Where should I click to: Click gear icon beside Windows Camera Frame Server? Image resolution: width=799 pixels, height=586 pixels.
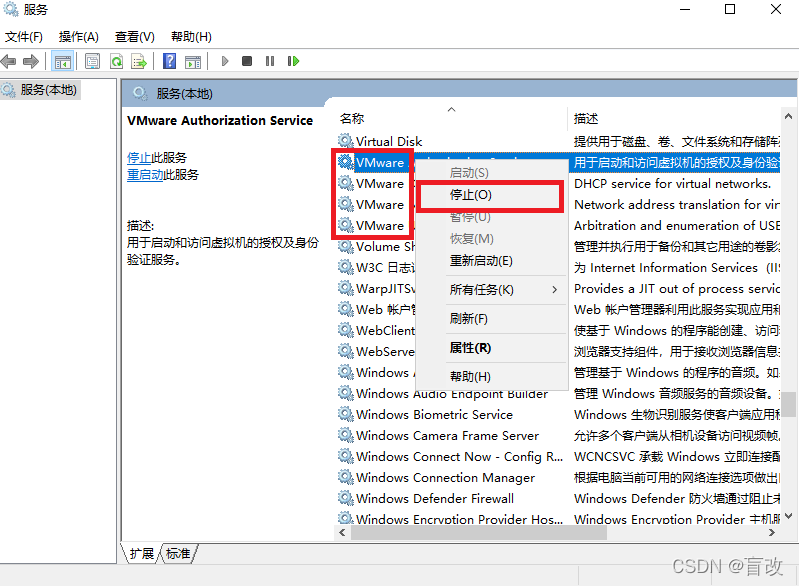(345, 435)
